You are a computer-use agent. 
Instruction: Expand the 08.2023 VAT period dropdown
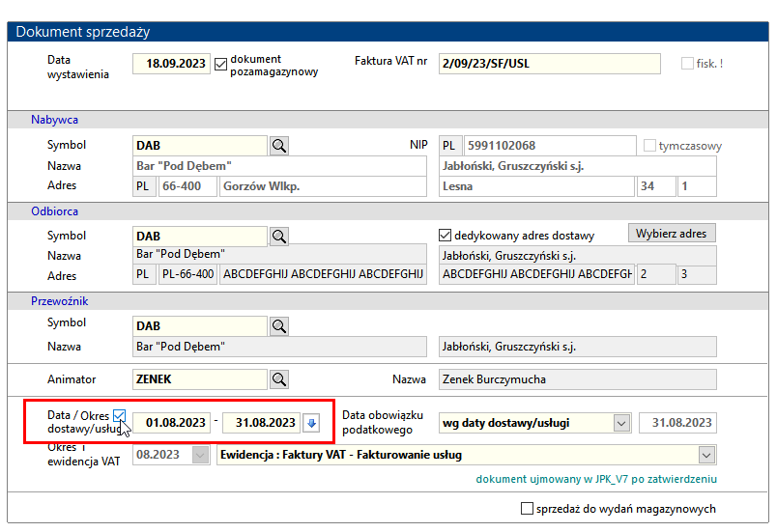[200, 455]
